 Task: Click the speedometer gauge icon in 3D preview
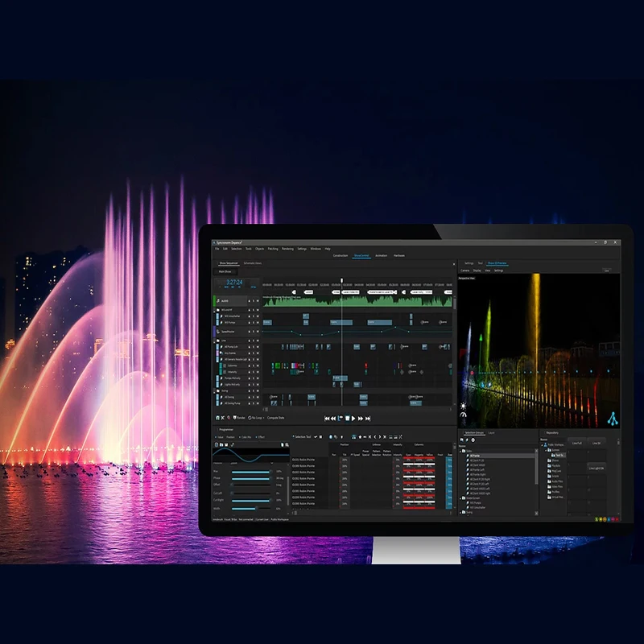point(464,415)
